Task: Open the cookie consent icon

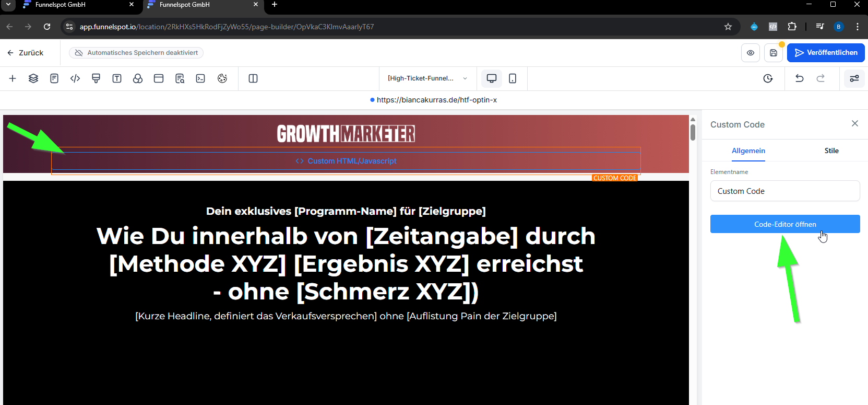Action: 222,78
